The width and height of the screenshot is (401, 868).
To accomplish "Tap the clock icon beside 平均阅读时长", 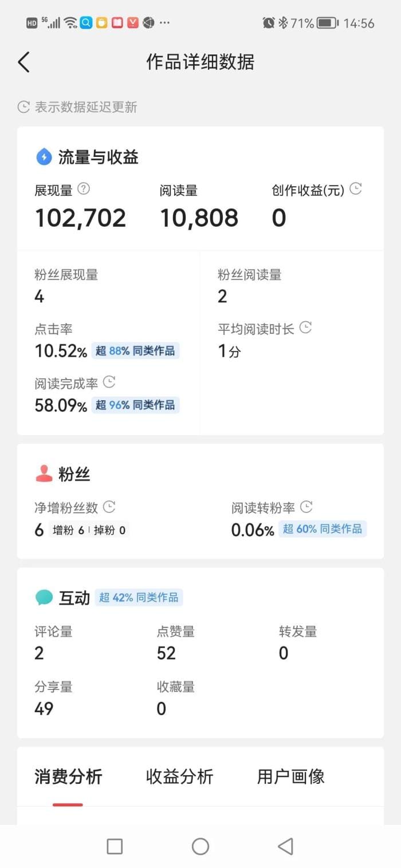I will click(306, 326).
